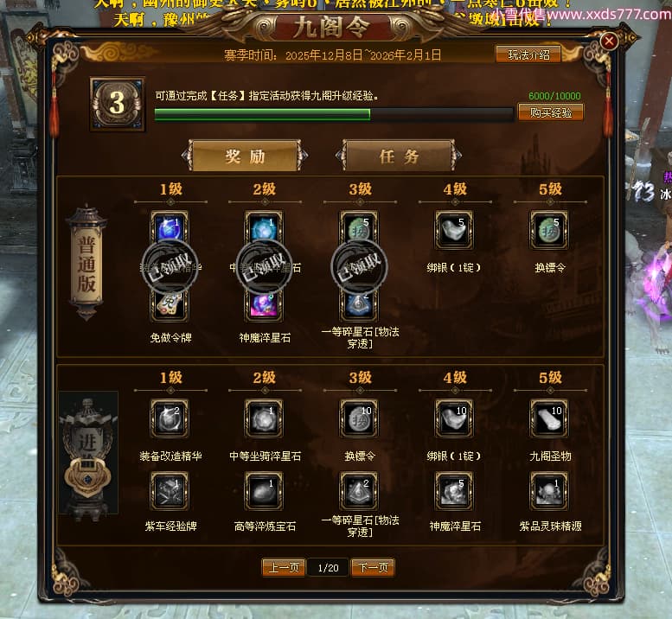The image size is (672, 619).
Task: Click the 紫车经验牌 reward icon
Action: 170,491
